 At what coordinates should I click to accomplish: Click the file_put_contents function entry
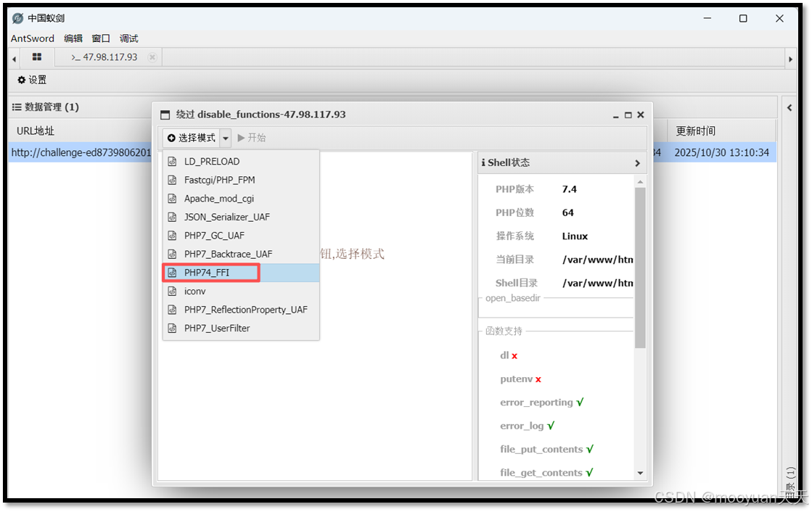(547, 450)
